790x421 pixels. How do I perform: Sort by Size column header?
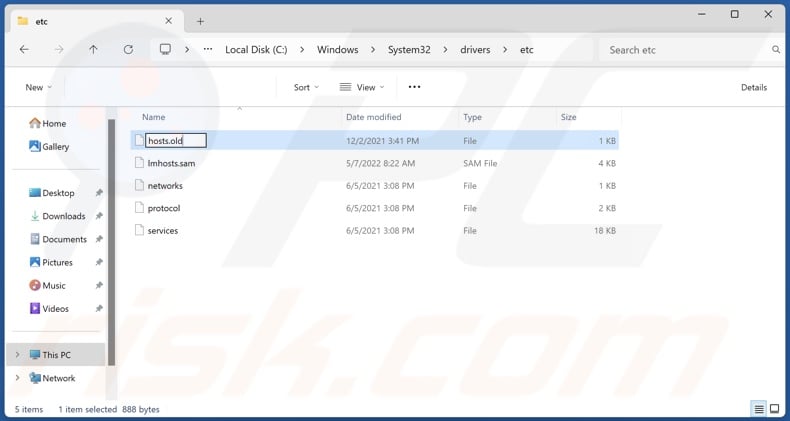[x=568, y=117]
